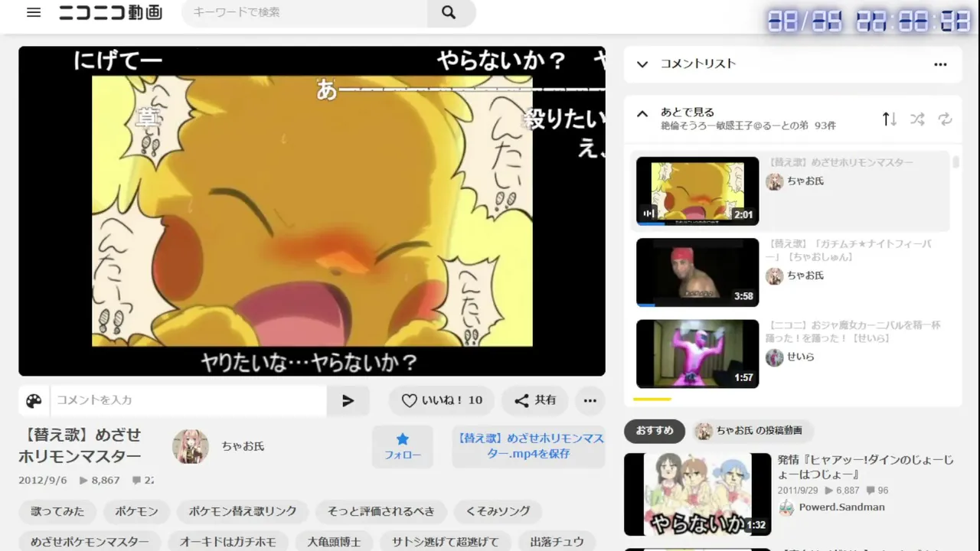Click the video title めざせホリモンマスター heading
Screen dimensions: 980x551
[80, 445]
